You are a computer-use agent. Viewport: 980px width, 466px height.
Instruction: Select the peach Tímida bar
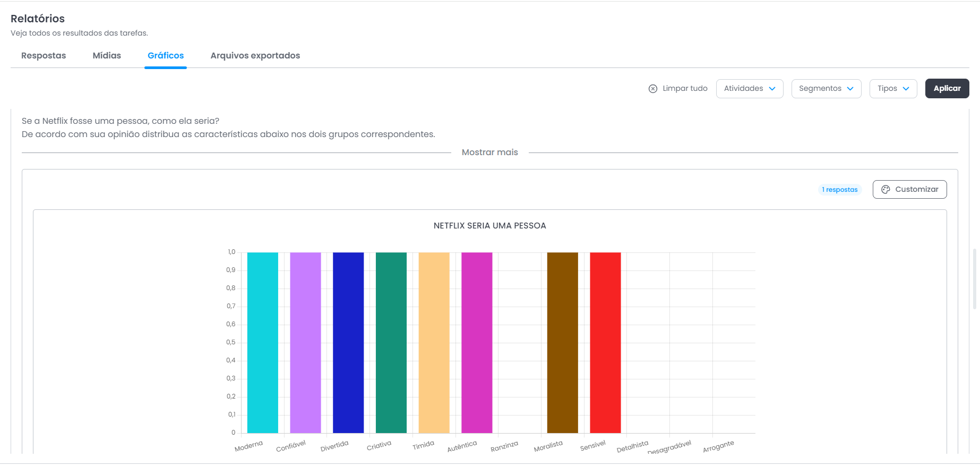click(x=434, y=343)
